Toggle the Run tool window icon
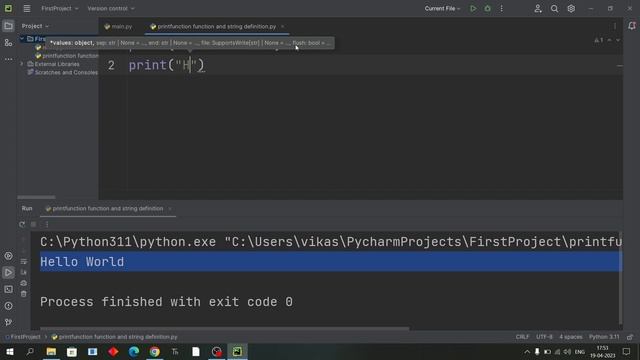Image resolution: width=640 pixels, height=360 pixels. coord(8,273)
